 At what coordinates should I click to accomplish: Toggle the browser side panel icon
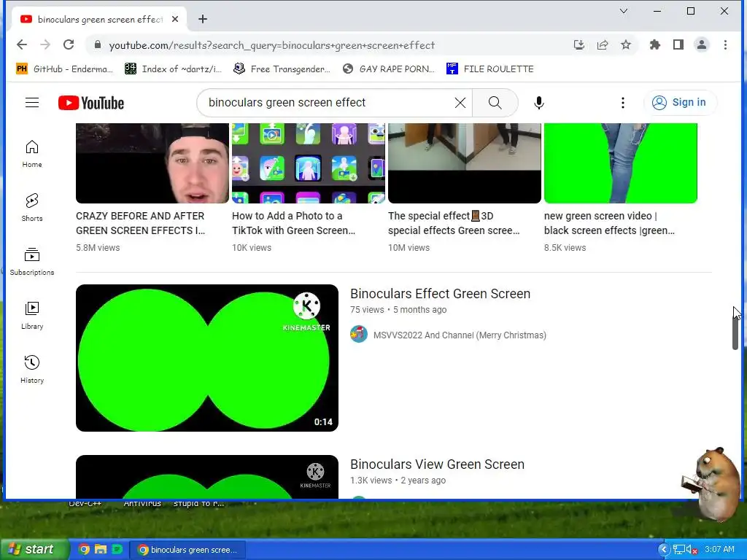click(x=678, y=44)
